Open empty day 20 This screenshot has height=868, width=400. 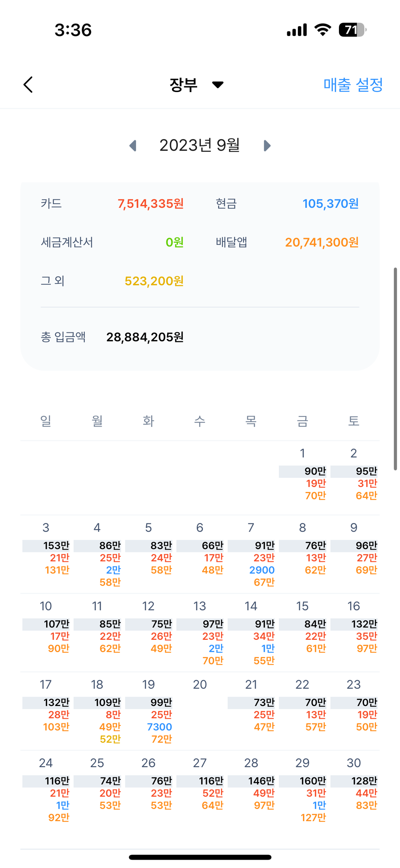200,685
